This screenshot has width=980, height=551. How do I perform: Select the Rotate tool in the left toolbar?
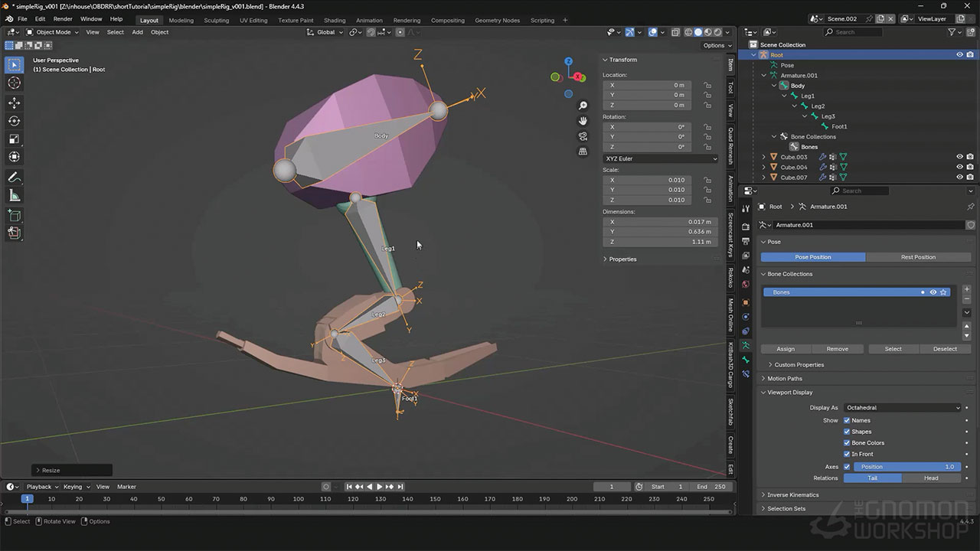pos(15,121)
